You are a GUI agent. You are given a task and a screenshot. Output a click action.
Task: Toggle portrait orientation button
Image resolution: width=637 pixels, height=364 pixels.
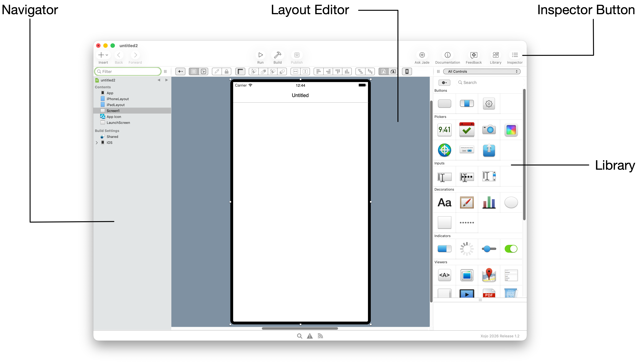click(x=383, y=71)
